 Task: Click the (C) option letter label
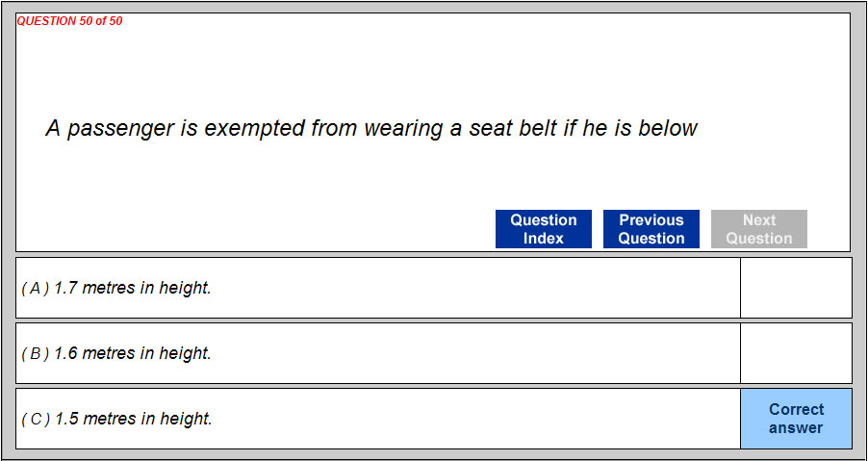[x=35, y=419]
